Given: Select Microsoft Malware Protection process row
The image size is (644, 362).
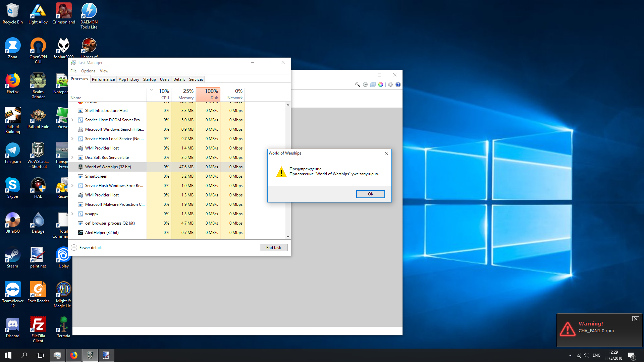Looking at the screenshot, I should click(x=157, y=204).
